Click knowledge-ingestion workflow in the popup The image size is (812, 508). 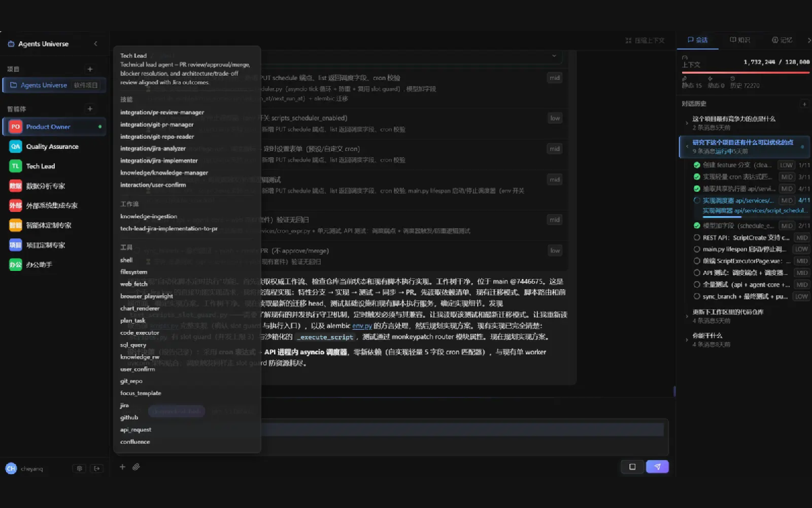(148, 217)
